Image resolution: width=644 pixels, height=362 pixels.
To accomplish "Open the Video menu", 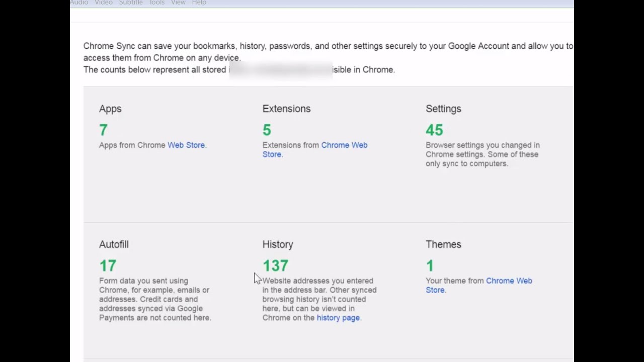I will (x=104, y=3).
